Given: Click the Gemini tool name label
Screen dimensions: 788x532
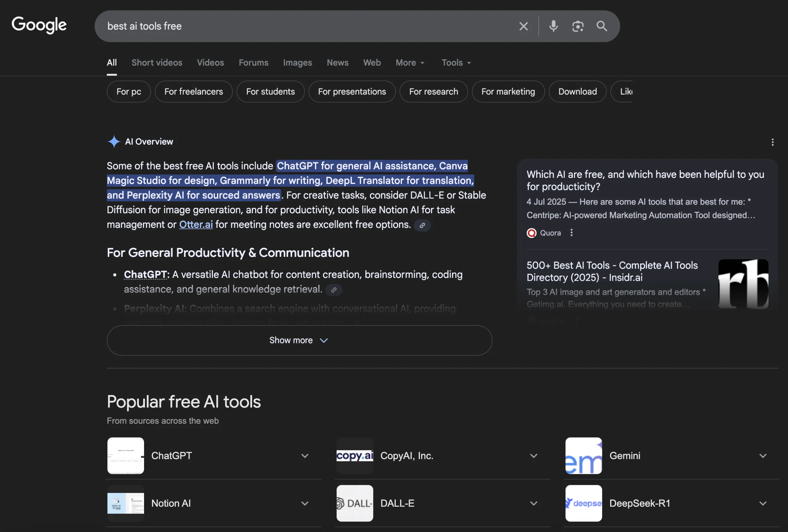Looking at the screenshot, I should tap(625, 456).
